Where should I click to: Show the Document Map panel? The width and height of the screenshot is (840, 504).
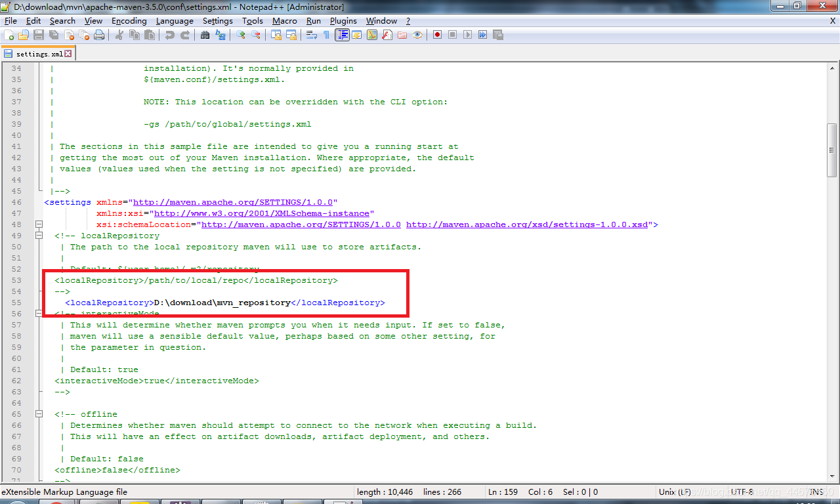[x=372, y=35]
